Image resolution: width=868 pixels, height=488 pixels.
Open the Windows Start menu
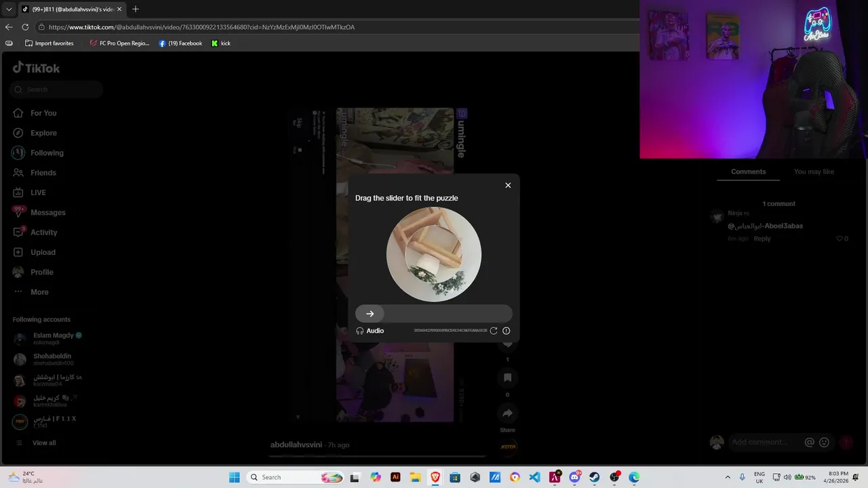click(234, 477)
